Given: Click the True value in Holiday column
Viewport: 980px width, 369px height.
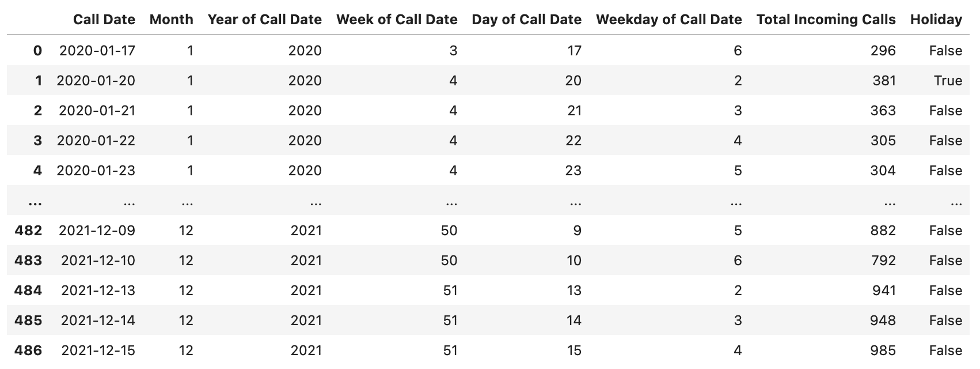Looking at the screenshot, I should point(948,81).
